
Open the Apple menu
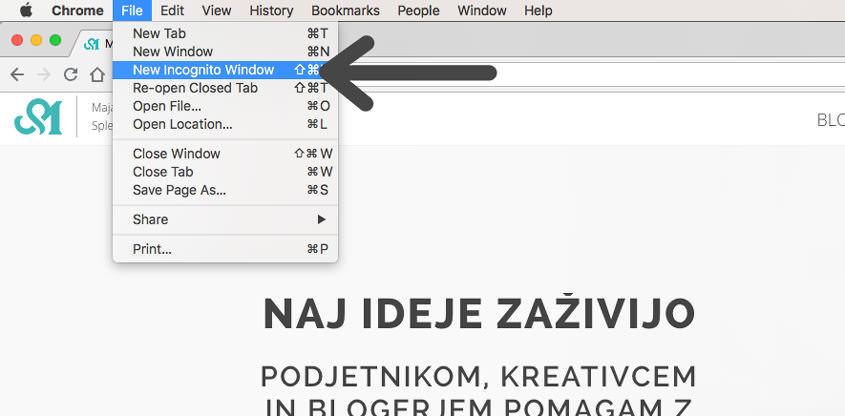point(26,10)
